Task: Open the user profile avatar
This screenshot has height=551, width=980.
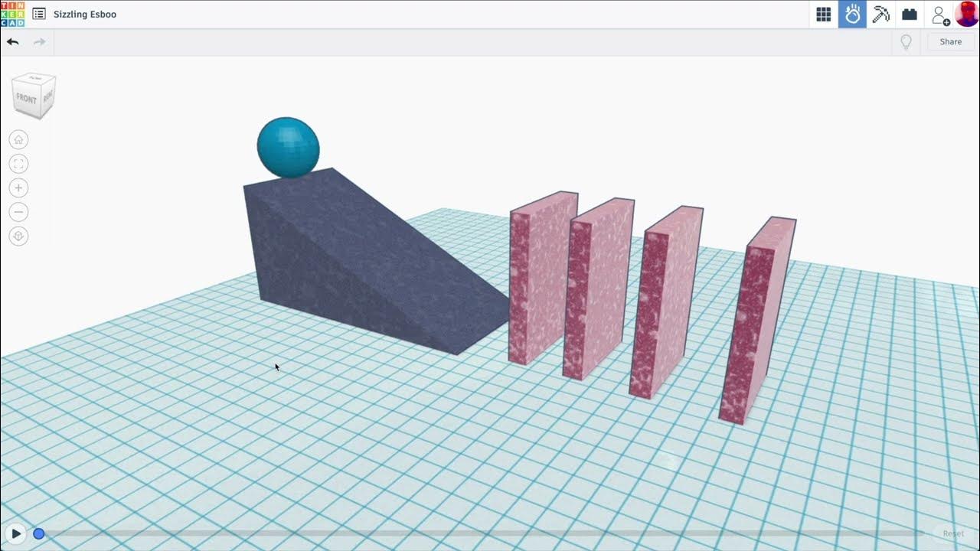Action: pos(967,15)
